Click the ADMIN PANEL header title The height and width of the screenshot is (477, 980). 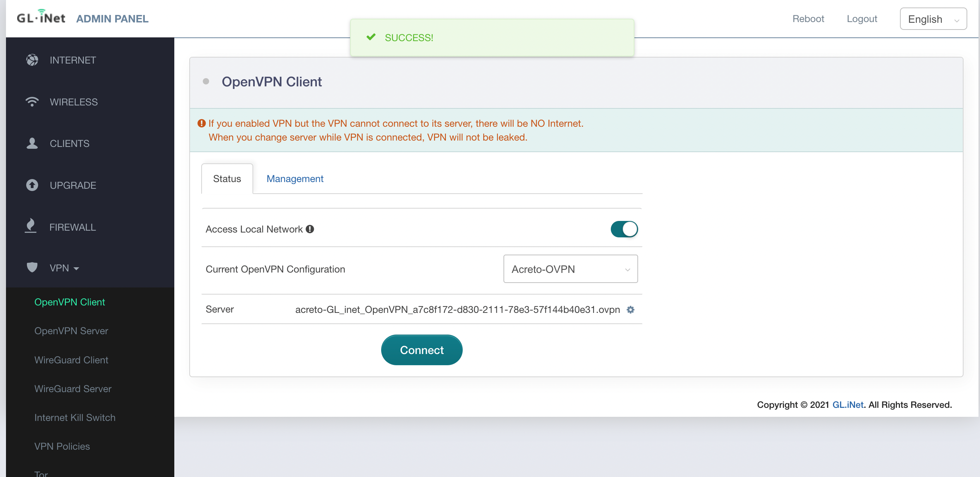pos(112,19)
